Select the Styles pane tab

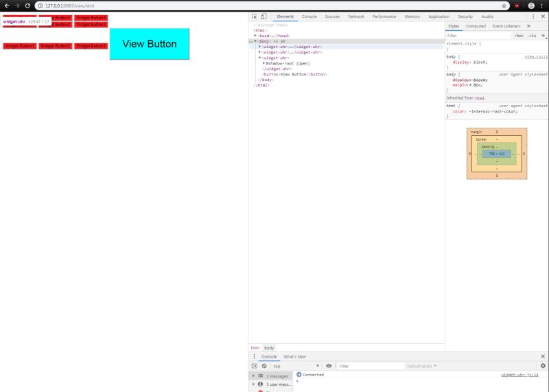[454, 26]
